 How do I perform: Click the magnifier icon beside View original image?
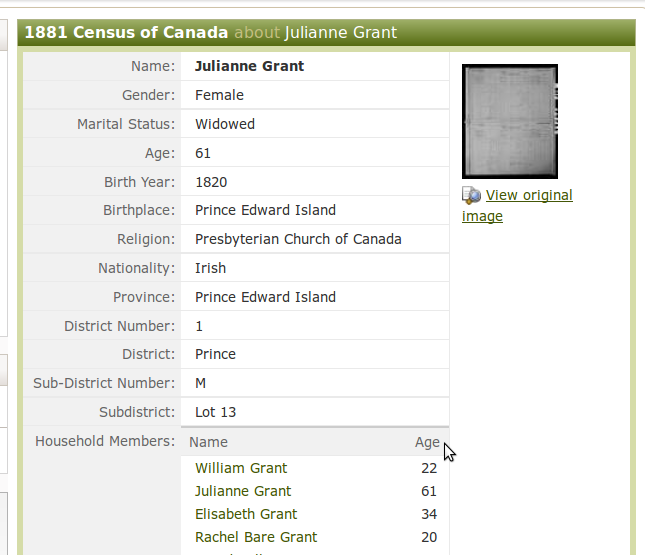pos(471,195)
